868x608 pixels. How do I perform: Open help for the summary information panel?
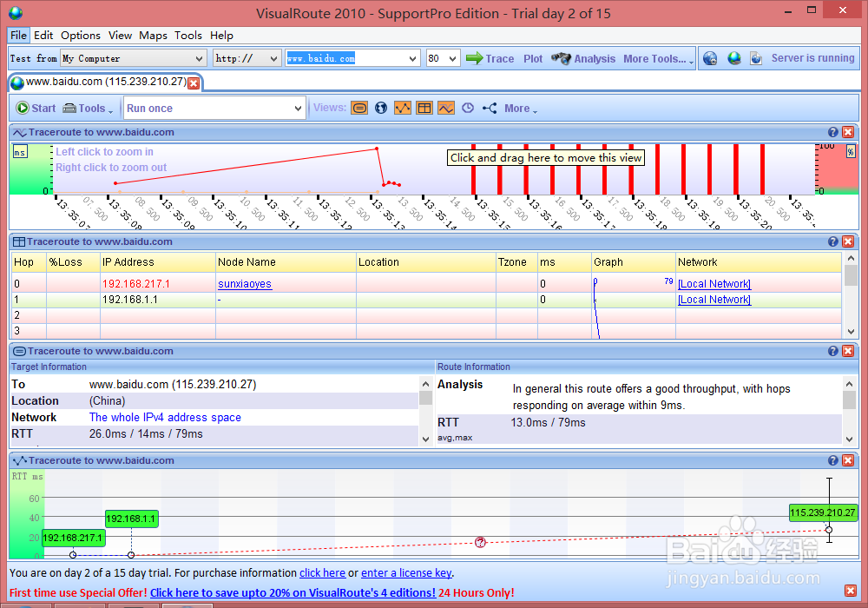(x=833, y=351)
